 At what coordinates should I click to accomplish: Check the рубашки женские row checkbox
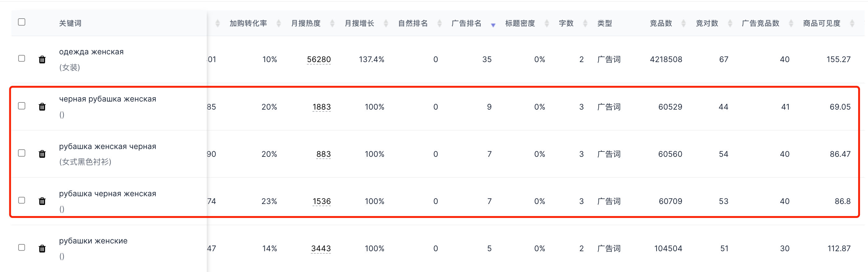[22, 247]
